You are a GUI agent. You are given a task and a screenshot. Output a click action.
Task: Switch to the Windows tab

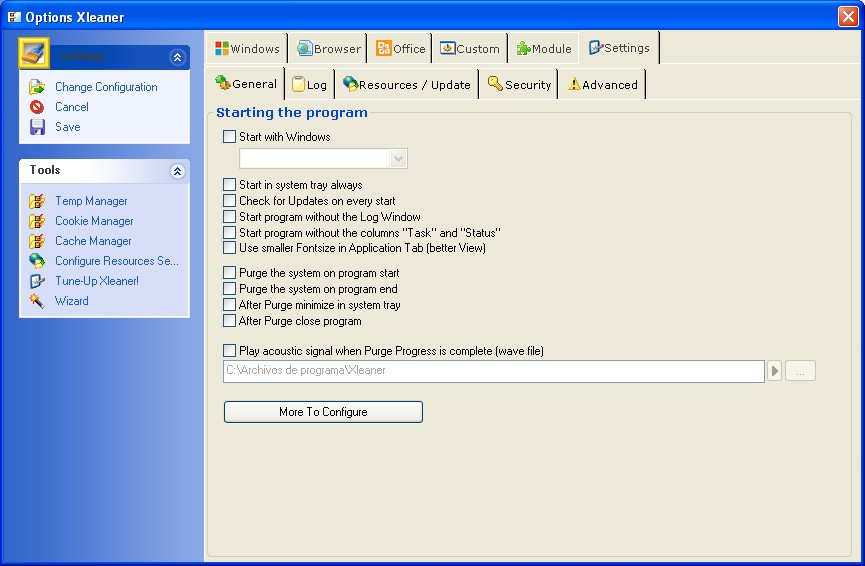point(248,49)
